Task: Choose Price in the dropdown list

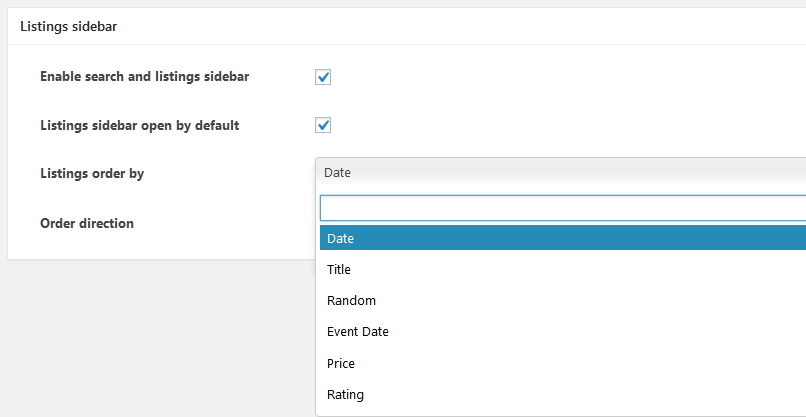Action: pyautogui.click(x=563, y=364)
